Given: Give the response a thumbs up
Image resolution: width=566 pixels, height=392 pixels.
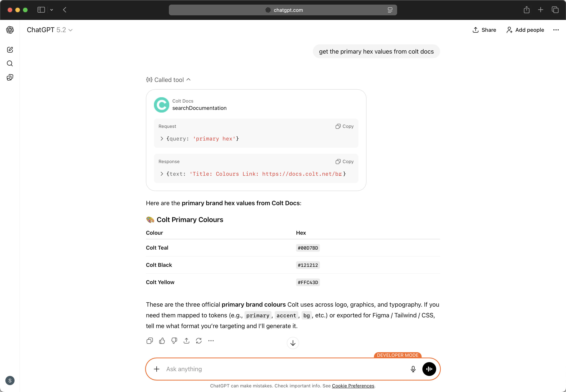Looking at the screenshot, I should (x=162, y=341).
